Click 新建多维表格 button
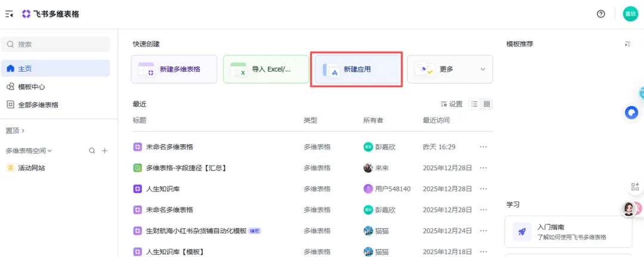The height and width of the screenshot is (257, 644). (174, 69)
